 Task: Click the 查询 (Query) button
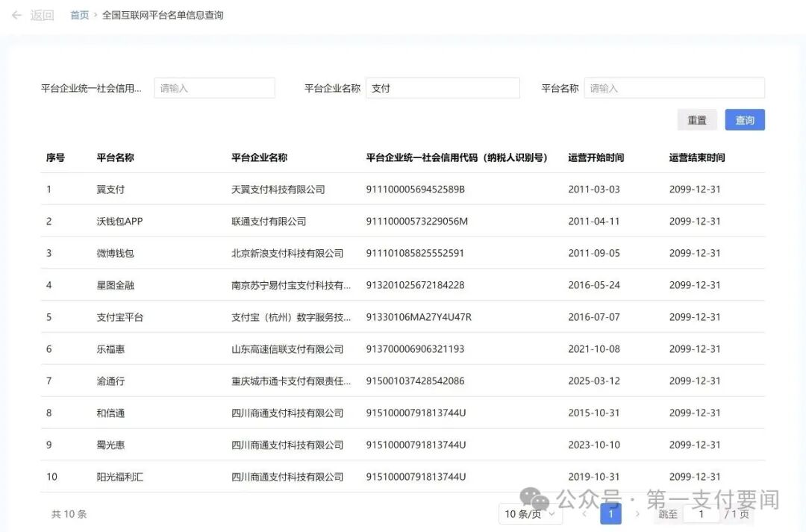744,119
